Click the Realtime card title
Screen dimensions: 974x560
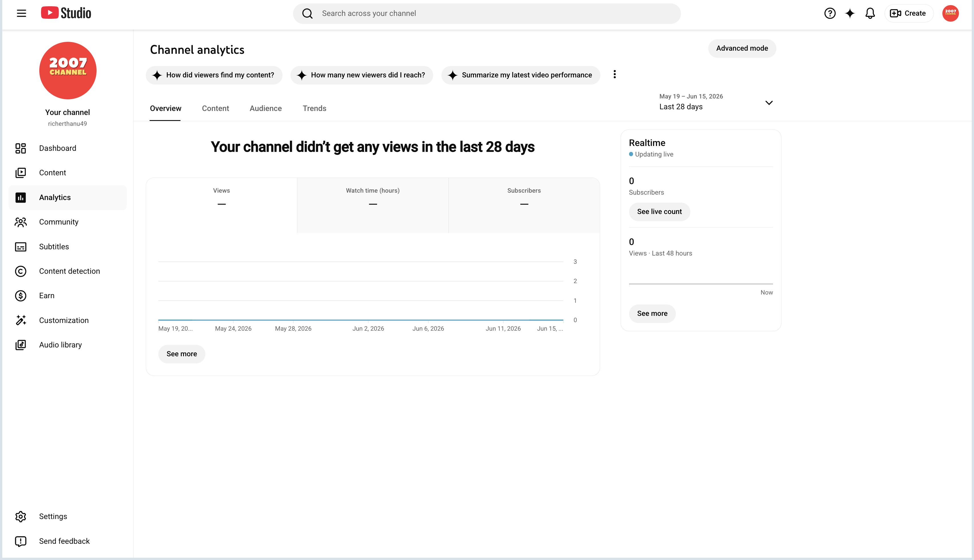(x=647, y=143)
